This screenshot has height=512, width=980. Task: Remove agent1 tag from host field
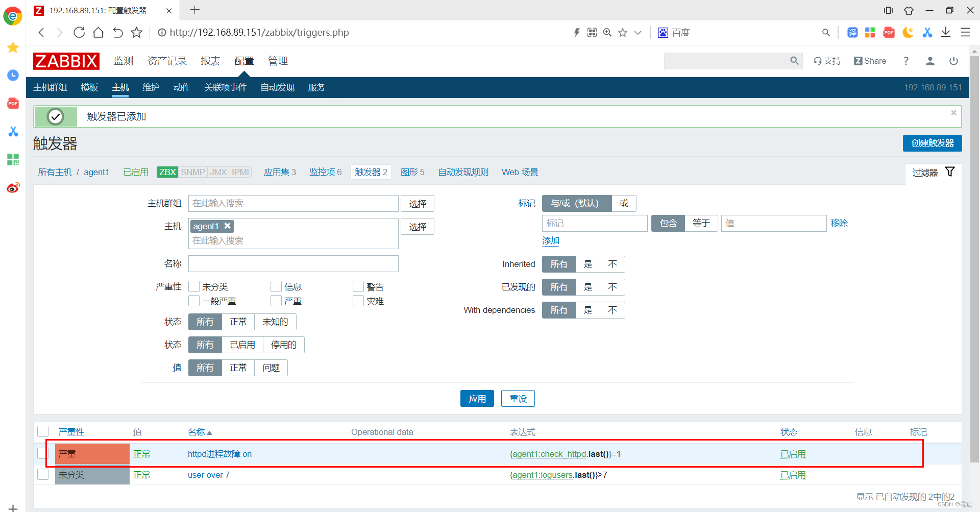(228, 226)
